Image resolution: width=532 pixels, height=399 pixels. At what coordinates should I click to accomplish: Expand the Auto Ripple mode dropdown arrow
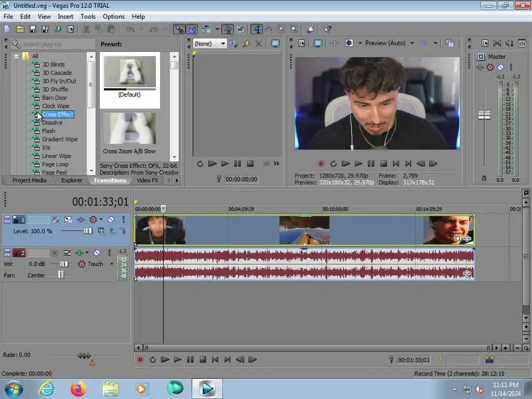click(x=217, y=29)
